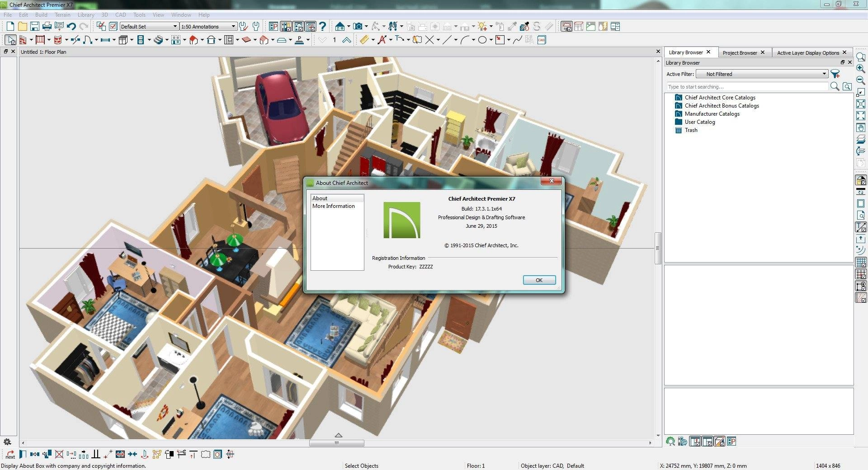868x470 pixels.
Task: Toggle first checkbox icon at Library Browser bottom
Action: click(x=695, y=442)
